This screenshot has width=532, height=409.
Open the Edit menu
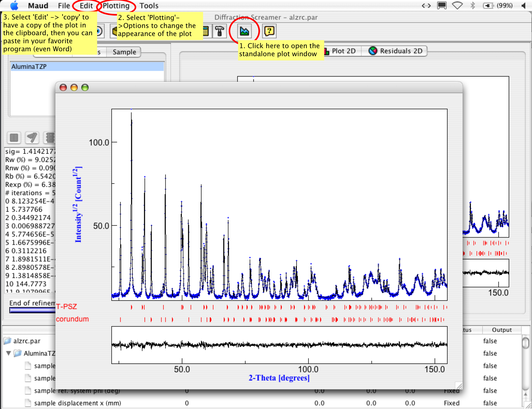pyautogui.click(x=86, y=5)
